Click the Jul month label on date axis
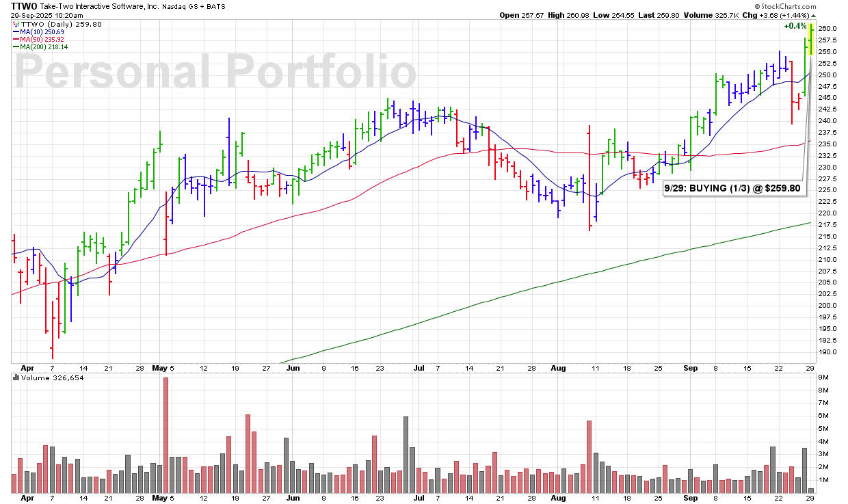Image resolution: width=848 pixels, height=504 pixels. click(419, 368)
